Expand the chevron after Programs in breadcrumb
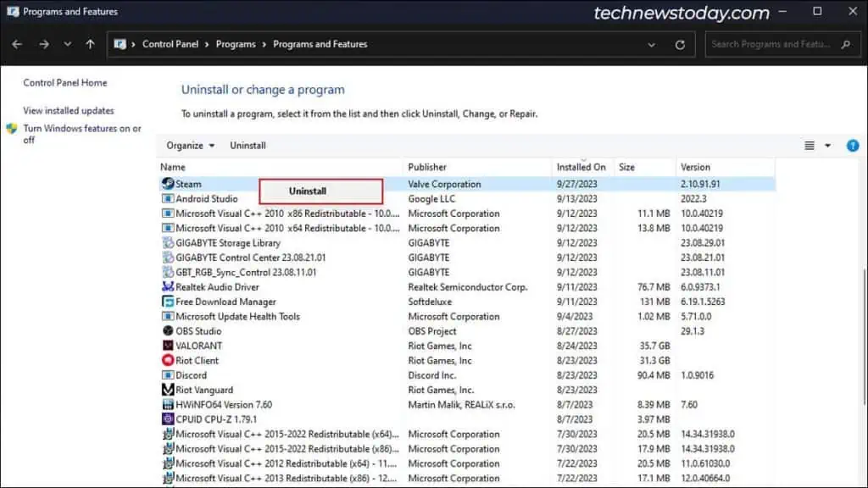This screenshot has width=868, height=488. 264,43
